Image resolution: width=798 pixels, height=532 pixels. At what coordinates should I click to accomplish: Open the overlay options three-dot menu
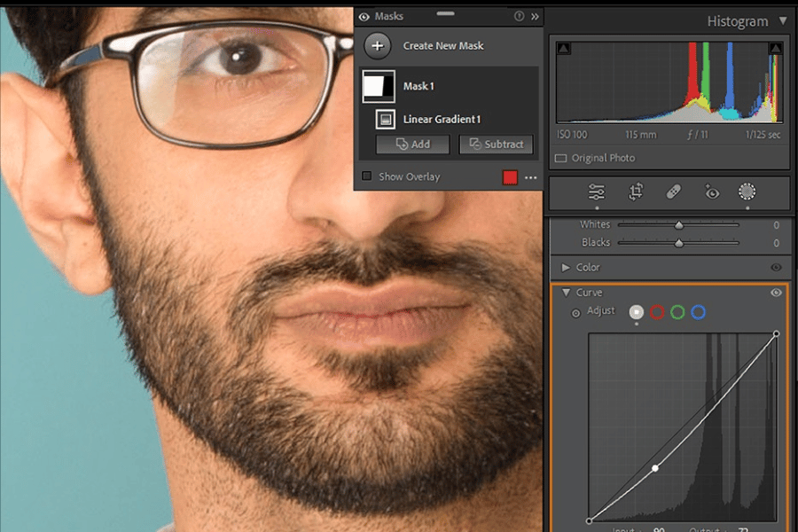pos(530,177)
